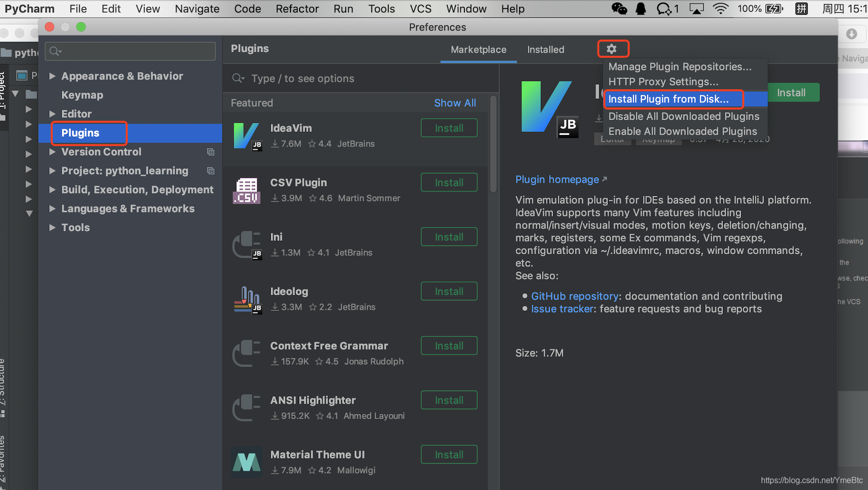Install the IdeaVim plugin from list
The height and width of the screenshot is (490, 868).
(x=449, y=128)
